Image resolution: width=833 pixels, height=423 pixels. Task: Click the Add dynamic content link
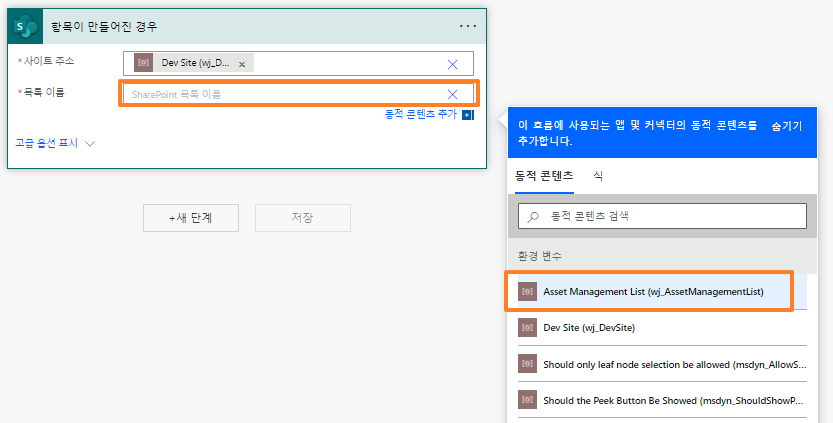pyautogui.click(x=421, y=114)
